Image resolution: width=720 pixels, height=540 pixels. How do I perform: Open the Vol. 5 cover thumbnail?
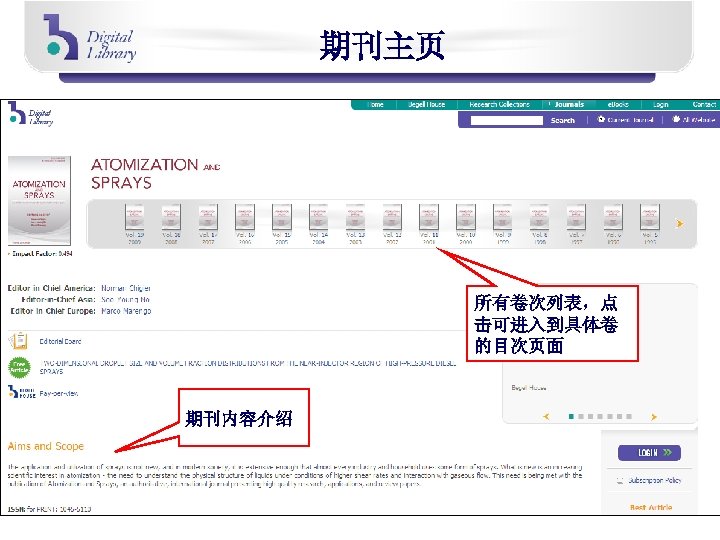[650, 217]
